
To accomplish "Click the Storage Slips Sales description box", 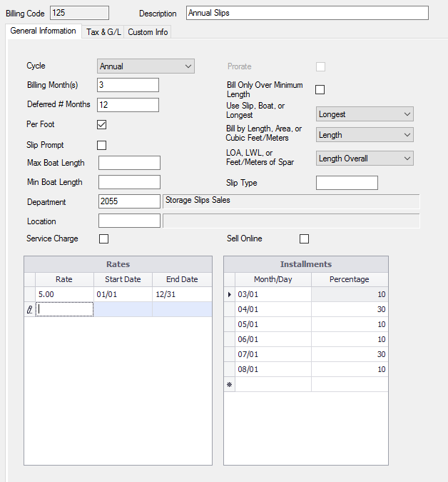I will point(291,201).
